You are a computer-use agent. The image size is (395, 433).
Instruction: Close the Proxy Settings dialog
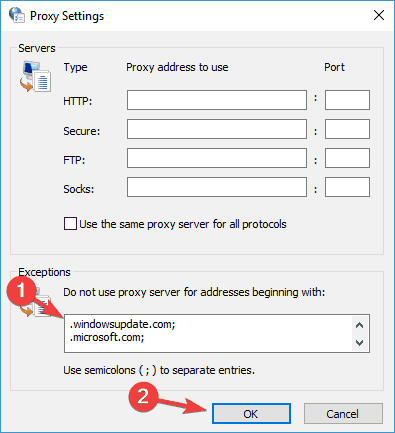click(x=379, y=15)
